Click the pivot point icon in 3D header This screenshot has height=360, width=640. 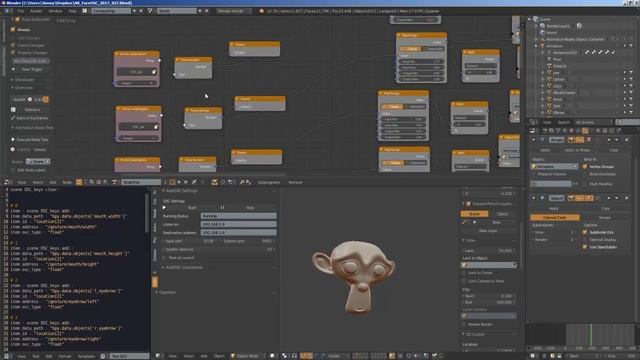point(285,356)
